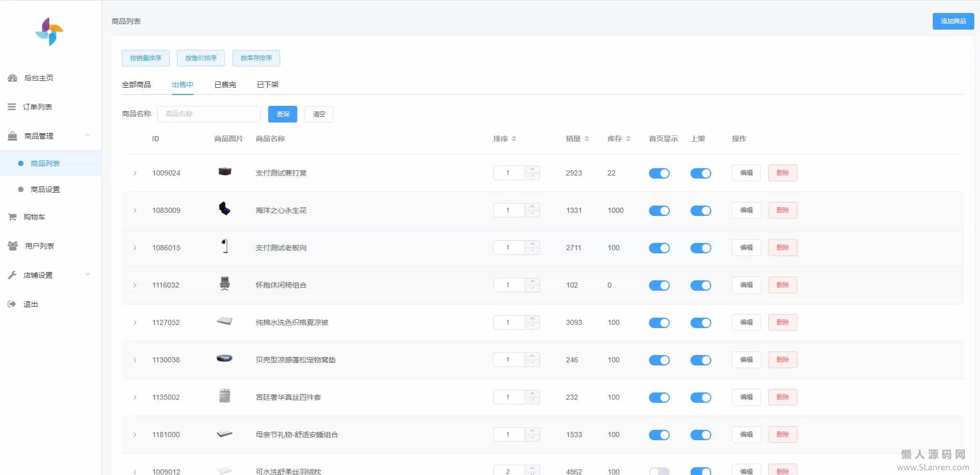Screen dimensions: 980x475
Task: Expand row details for product 1116032
Action: [x=135, y=285]
